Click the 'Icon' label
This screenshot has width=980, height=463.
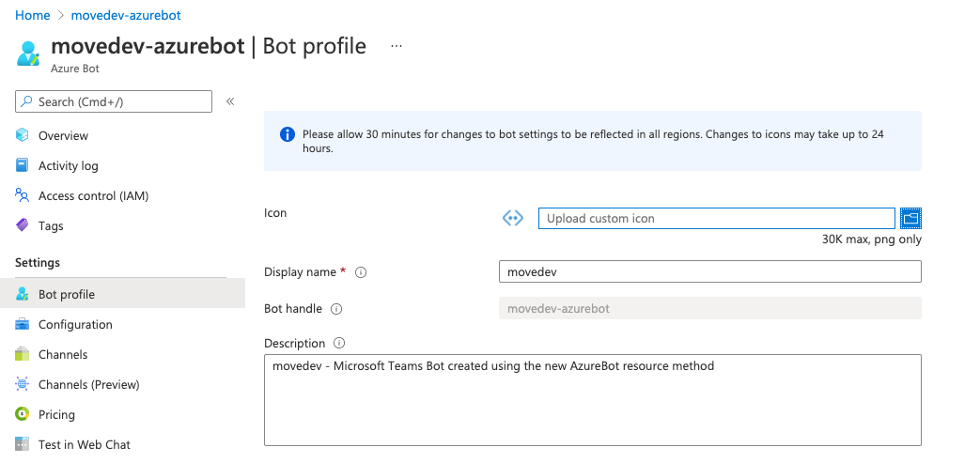pos(275,213)
